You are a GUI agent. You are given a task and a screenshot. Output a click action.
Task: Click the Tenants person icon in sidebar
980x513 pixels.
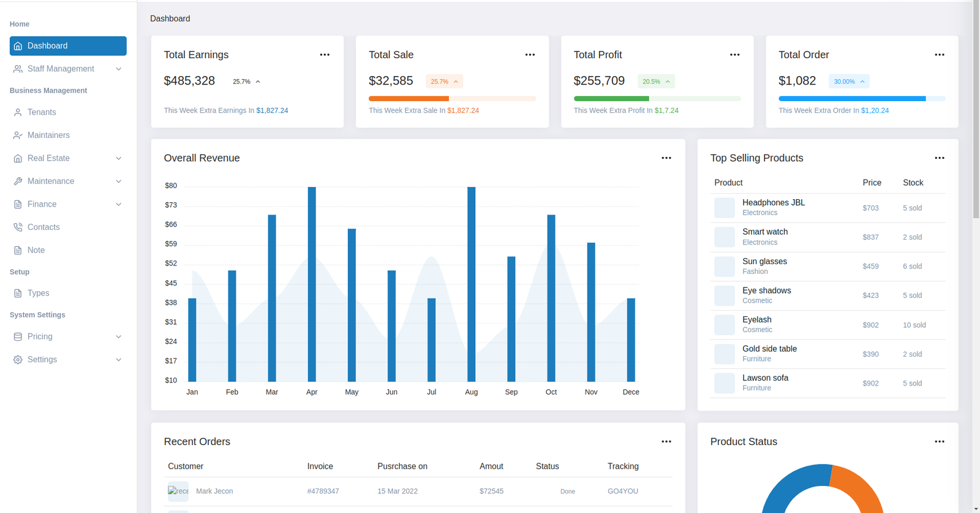click(x=18, y=112)
